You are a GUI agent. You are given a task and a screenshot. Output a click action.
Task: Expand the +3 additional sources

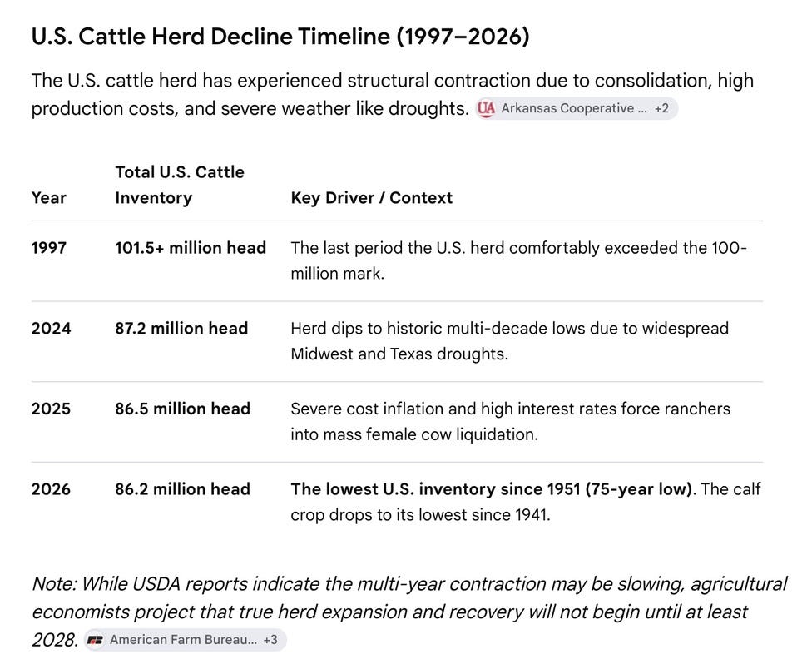pyautogui.click(x=270, y=640)
